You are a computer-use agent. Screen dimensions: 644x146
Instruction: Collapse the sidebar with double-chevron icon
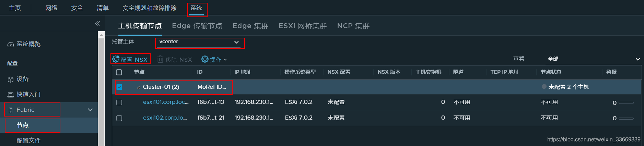(x=97, y=23)
